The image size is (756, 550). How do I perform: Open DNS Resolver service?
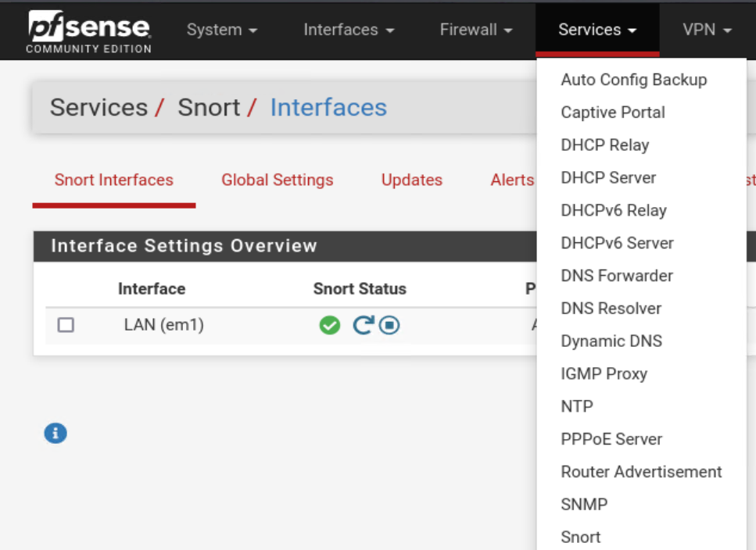tap(611, 309)
